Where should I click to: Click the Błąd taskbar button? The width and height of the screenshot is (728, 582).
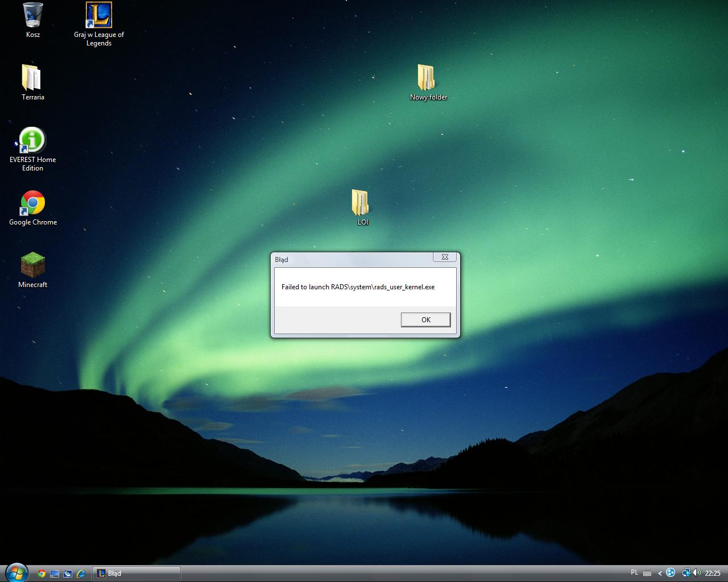[136, 573]
